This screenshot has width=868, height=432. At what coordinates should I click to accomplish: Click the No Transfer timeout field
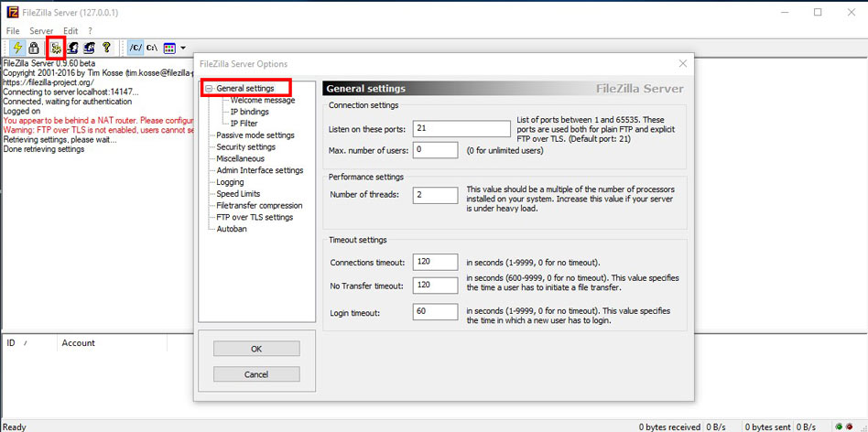pos(435,286)
